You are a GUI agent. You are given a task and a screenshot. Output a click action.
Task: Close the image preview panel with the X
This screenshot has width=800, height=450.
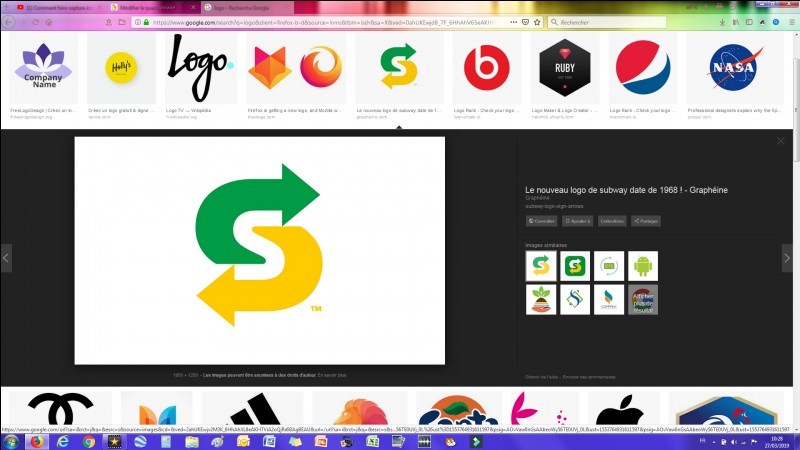pyautogui.click(x=781, y=141)
